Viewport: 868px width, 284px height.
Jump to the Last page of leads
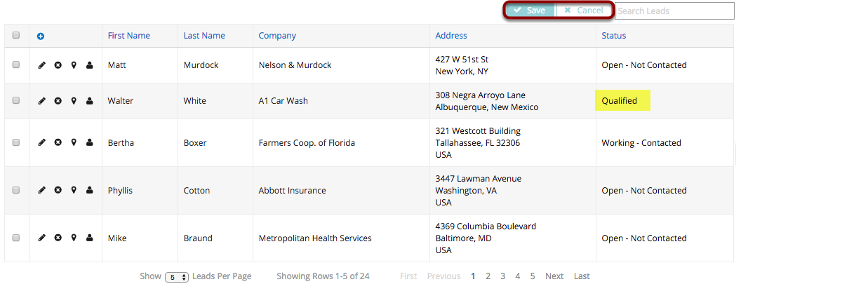(x=582, y=276)
